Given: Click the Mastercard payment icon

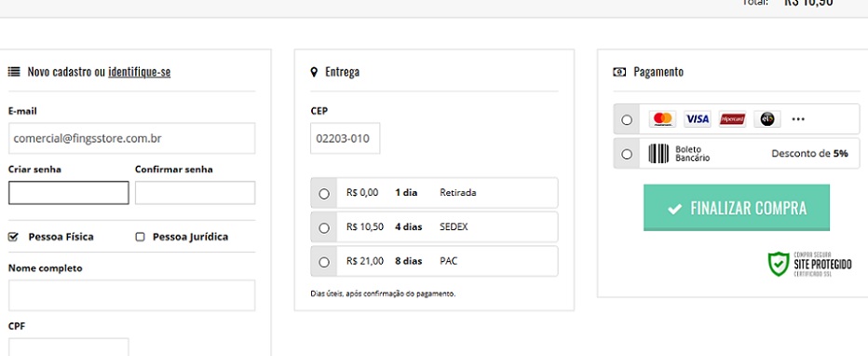Looking at the screenshot, I should pyautogui.click(x=662, y=119).
